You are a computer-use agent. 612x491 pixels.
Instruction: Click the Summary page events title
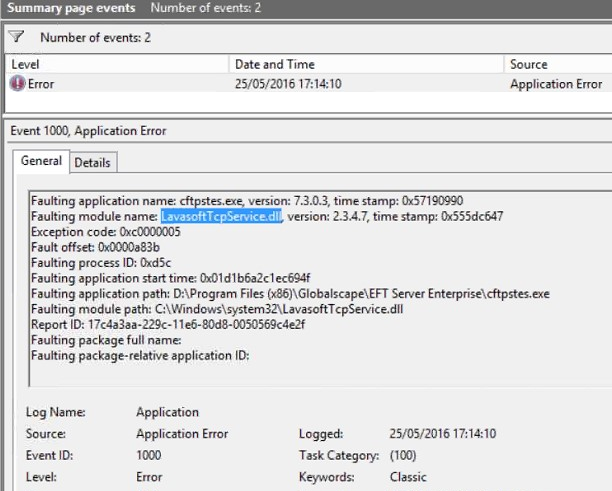[71, 8]
